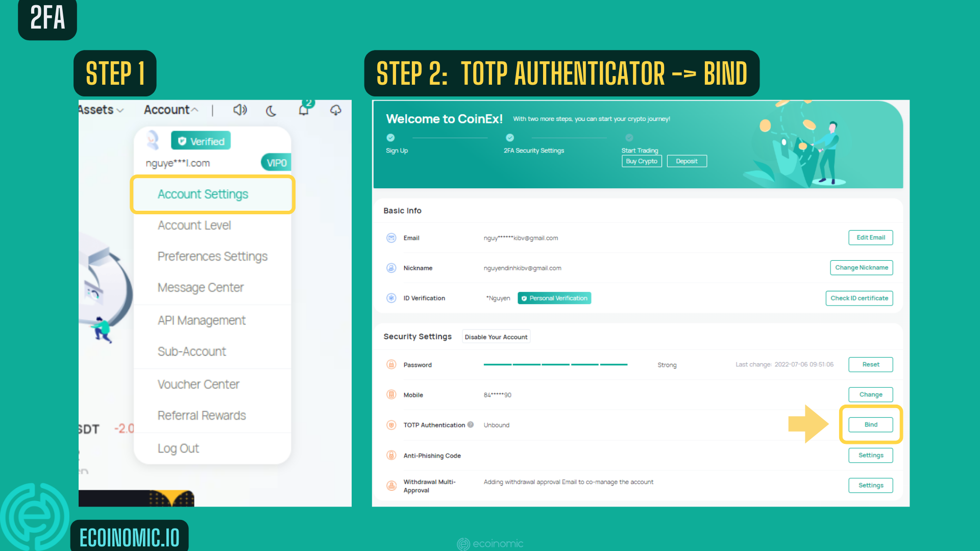Open Account Settings from menu

click(x=212, y=194)
